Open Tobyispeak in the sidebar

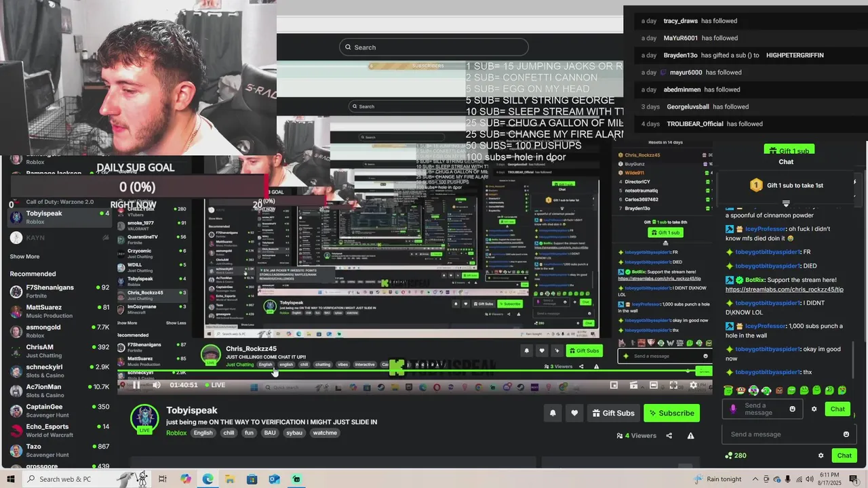pos(60,217)
